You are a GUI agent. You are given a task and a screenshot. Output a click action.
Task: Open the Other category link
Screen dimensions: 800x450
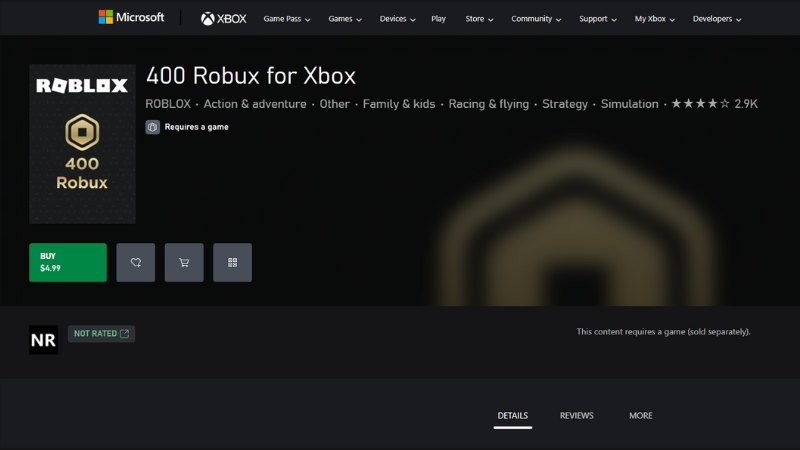coord(335,104)
